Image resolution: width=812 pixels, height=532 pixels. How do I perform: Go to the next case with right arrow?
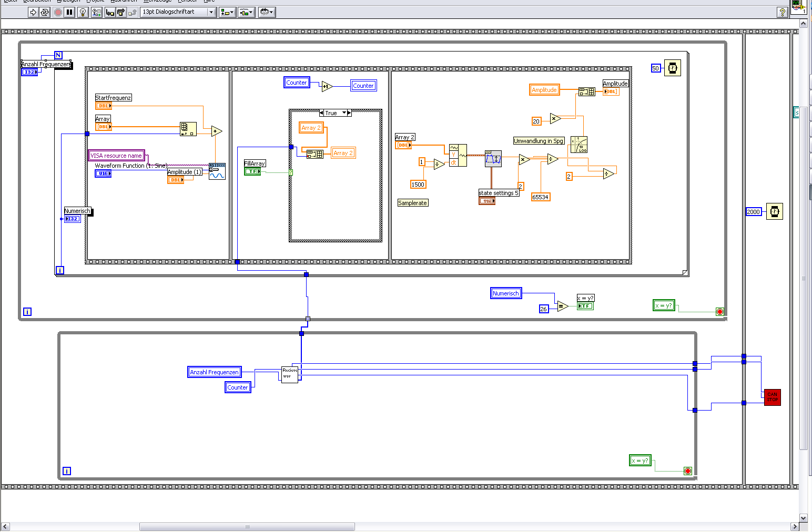tap(349, 113)
